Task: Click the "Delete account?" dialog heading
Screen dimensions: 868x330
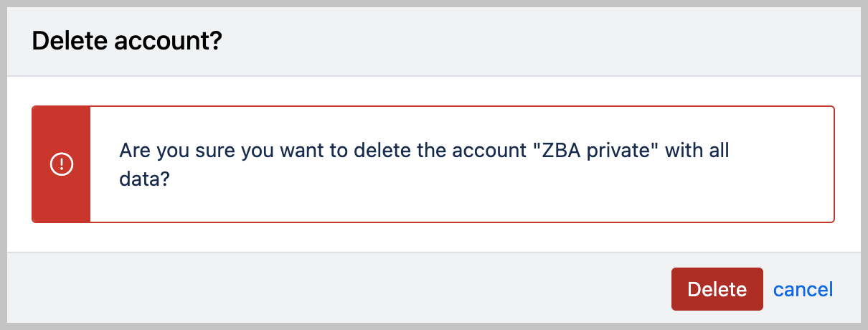Action: 127,41
